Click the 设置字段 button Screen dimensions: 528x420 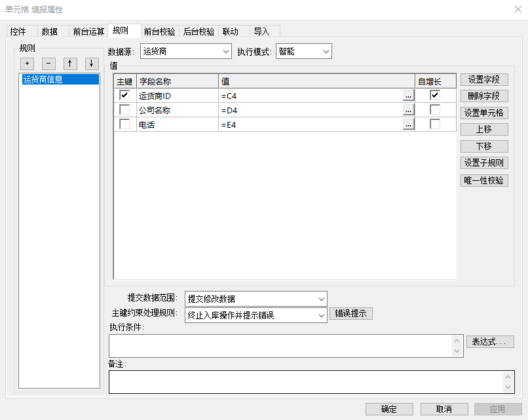click(x=484, y=79)
